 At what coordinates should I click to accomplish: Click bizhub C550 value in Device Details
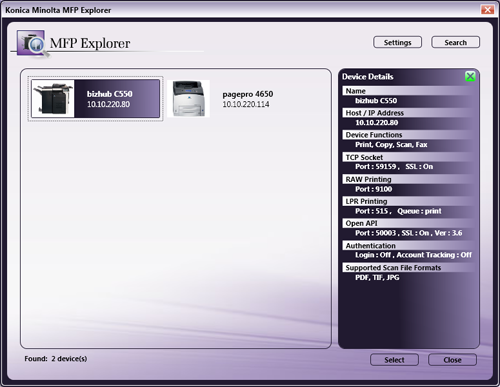376,101
